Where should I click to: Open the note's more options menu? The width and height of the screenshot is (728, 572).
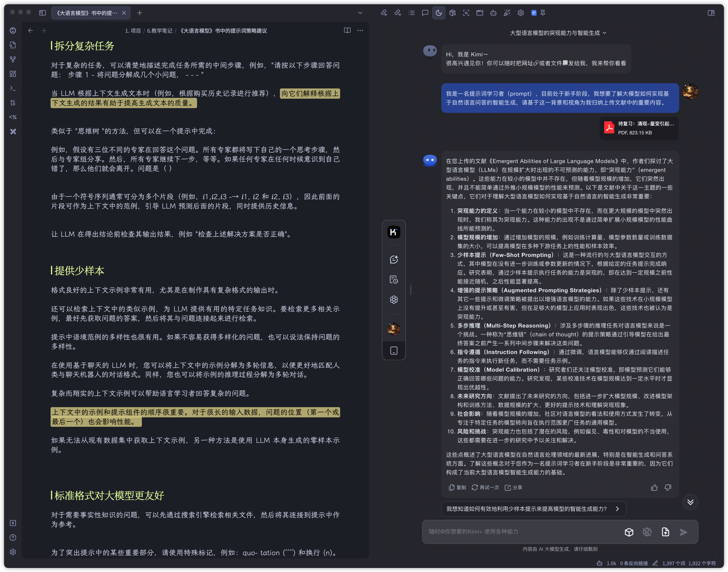coord(360,30)
